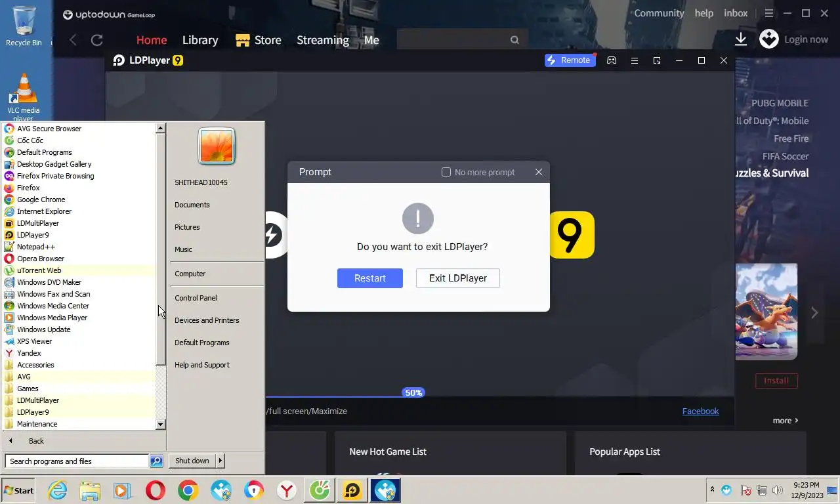Open the Facebook link
The width and height of the screenshot is (840, 504).
(x=700, y=411)
